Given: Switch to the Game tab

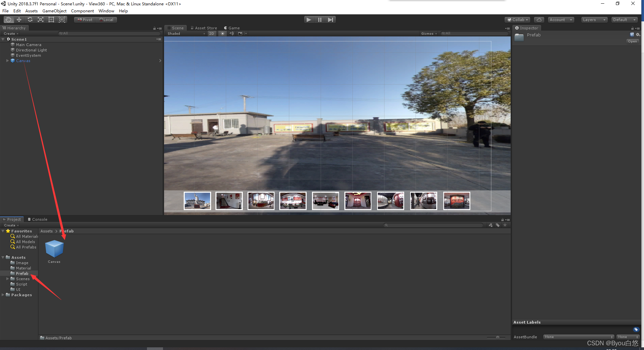Looking at the screenshot, I should coord(232,28).
